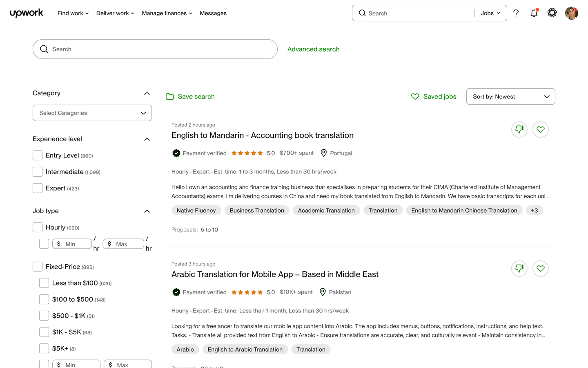The width and height of the screenshot is (588, 368).
Task: Click the hourly Max rate field
Action: click(123, 244)
